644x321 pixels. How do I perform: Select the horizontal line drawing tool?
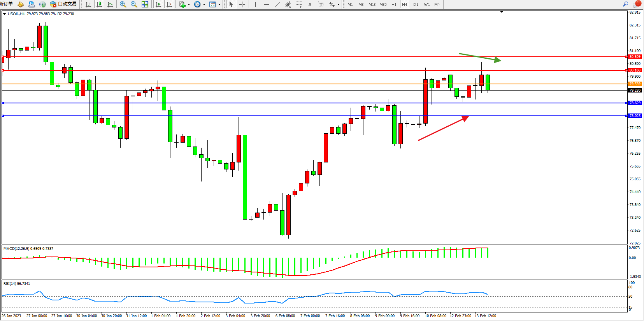point(266,4)
